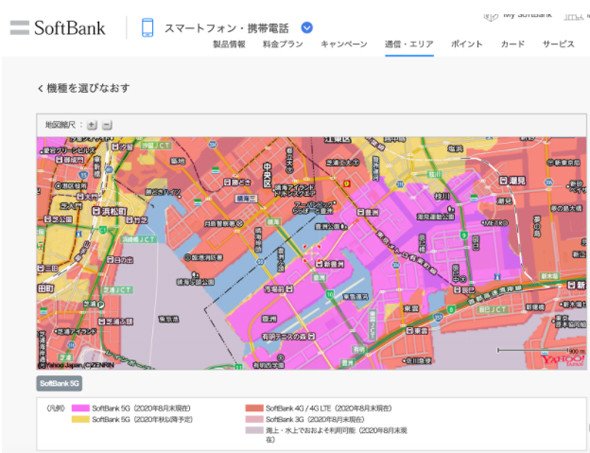The width and height of the screenshot is (590, 453).
Task: Select the 通信・エリア tab
Action: click(x=409, y=44)
